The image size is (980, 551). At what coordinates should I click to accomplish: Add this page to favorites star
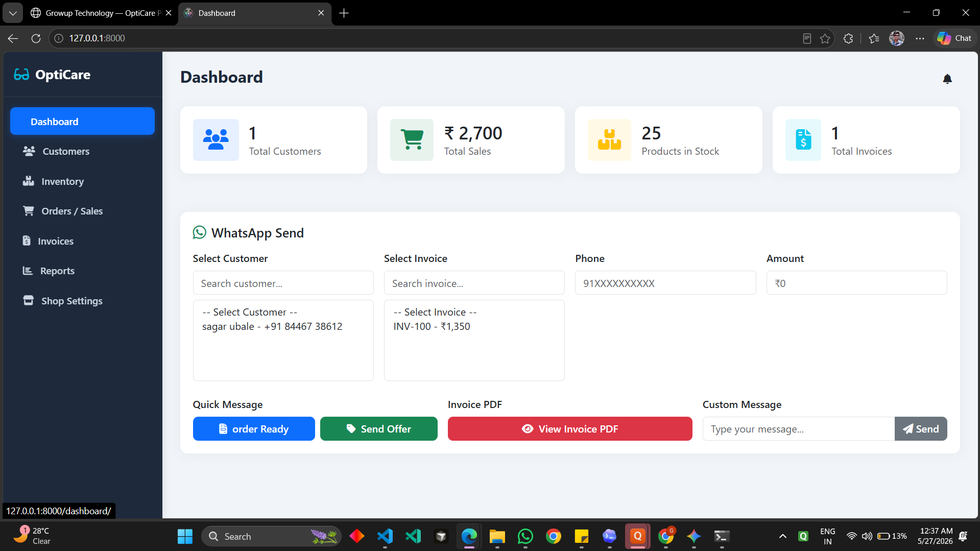point(825,38)
